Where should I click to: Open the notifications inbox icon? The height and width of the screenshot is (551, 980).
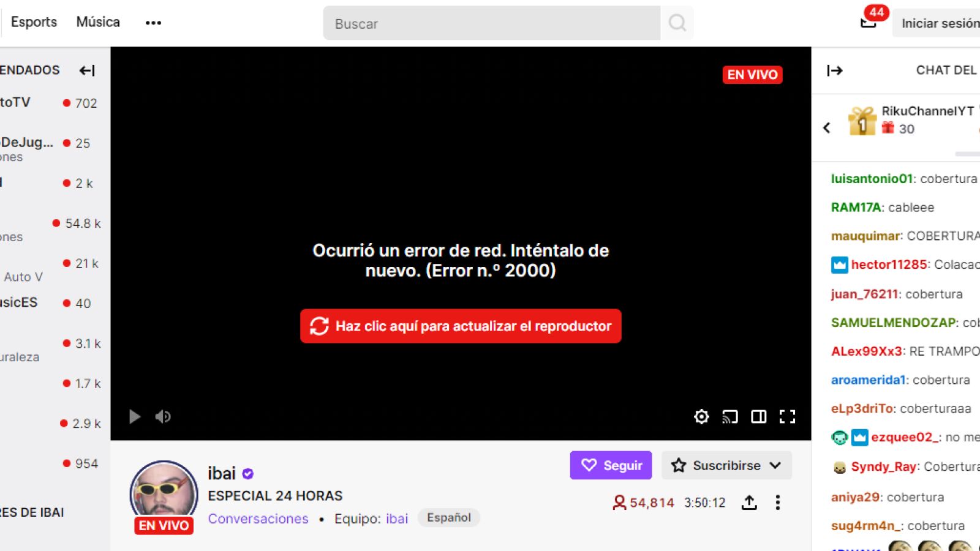coord(869,22)
